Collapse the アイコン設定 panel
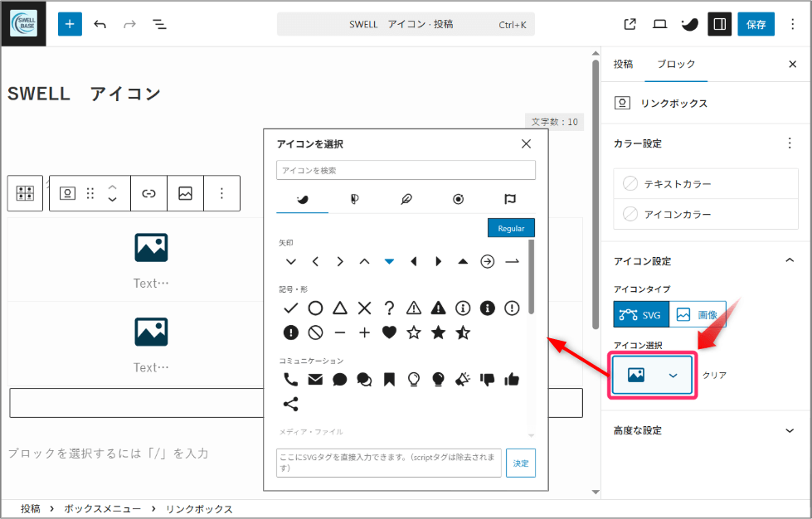This screenshot has height=519, width=812. click(x=790, y=260)
